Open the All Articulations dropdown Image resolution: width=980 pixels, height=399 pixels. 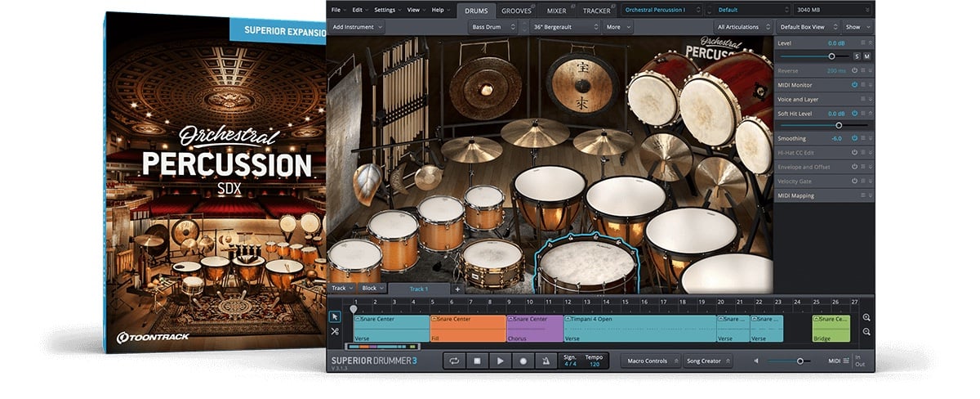(x=742, y=27)
